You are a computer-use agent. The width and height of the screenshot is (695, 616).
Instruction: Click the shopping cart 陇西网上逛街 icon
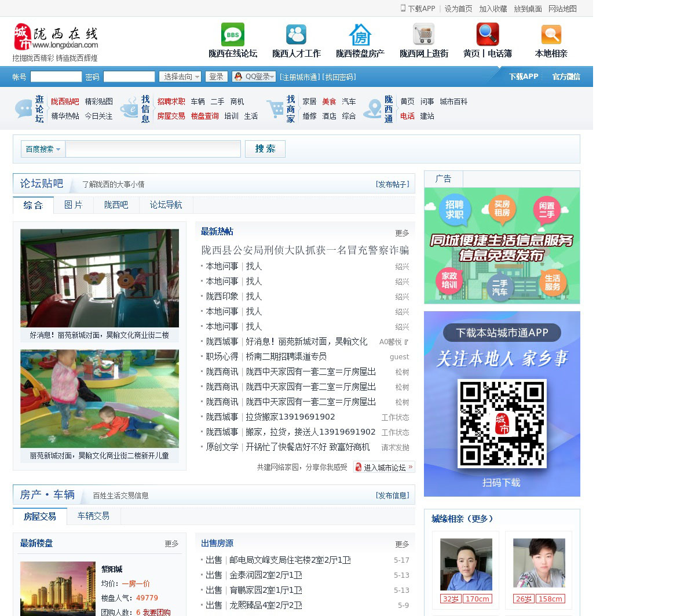tap(423, 35)
